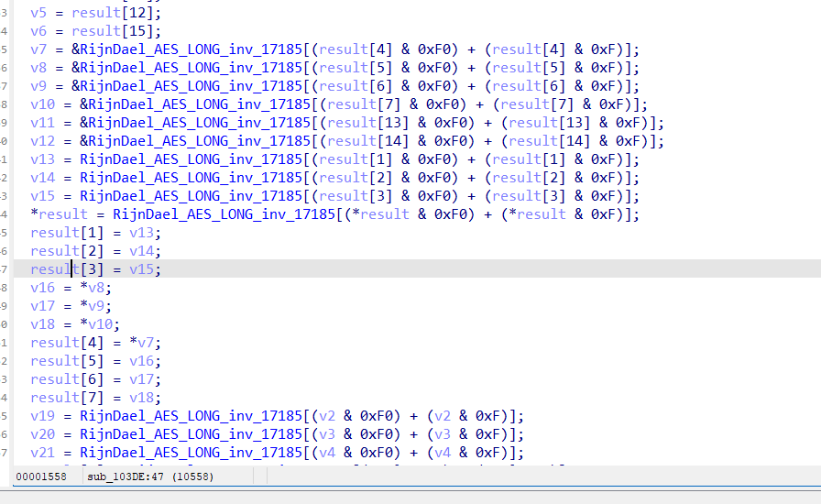Click v15 in the highlighted 'result[3] = v15;' line
This screenshot has width=821, height=504.
[x=141, y=269]
